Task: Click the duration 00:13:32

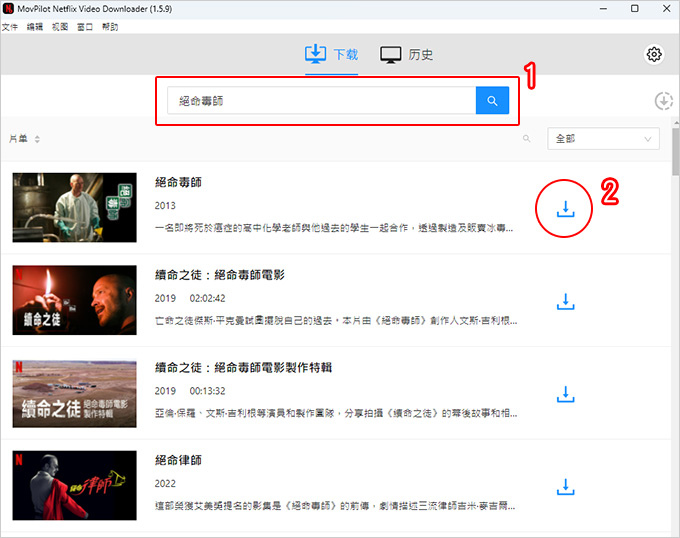Action: [x=207, y=391]
